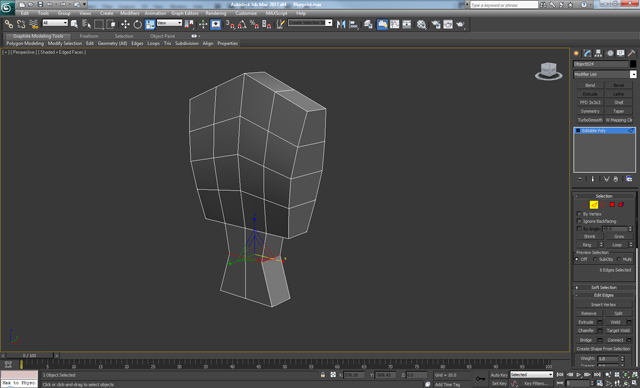Screen dimensions: 640x388
Task: Click the Target Weld button
Action: point(618,330)
